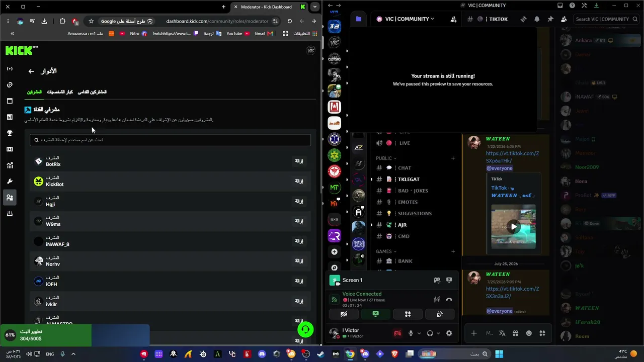Open Discord inbox icon in title bar

(x=560, y=6)
